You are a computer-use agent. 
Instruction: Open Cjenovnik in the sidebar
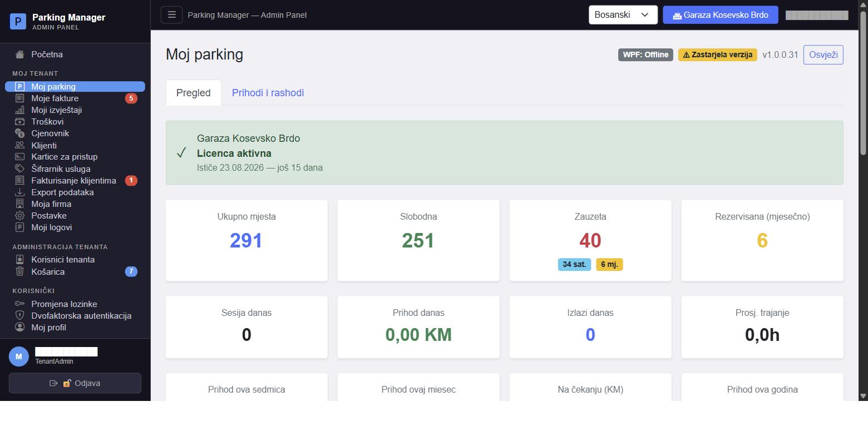coord(75,133)
